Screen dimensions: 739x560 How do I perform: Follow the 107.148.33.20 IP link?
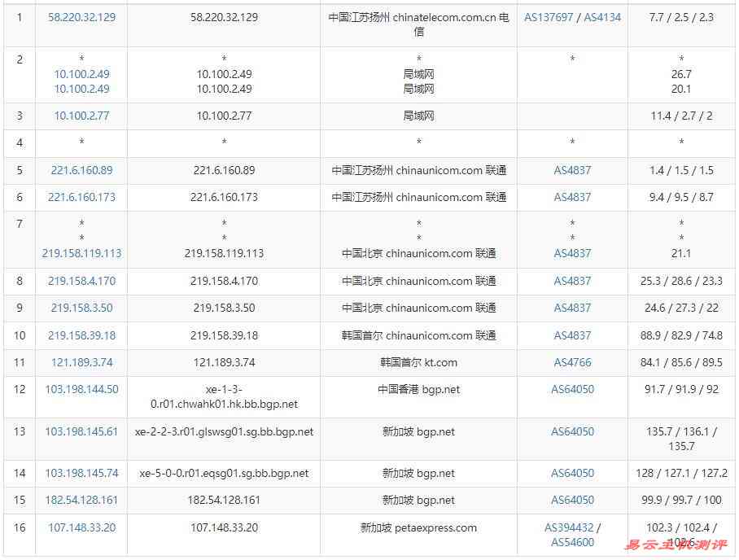point(81,528)
